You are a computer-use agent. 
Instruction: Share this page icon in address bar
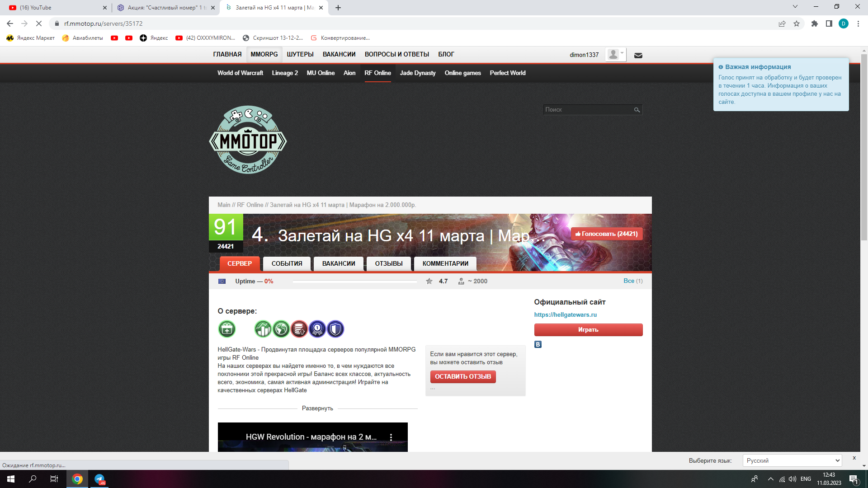pyautogui.click(x=782, y=23)
